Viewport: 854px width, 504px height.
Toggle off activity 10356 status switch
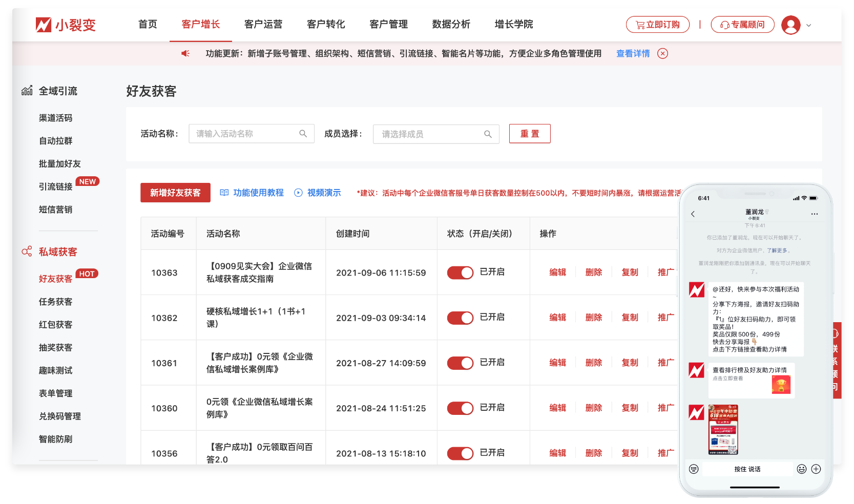point(460,453)
